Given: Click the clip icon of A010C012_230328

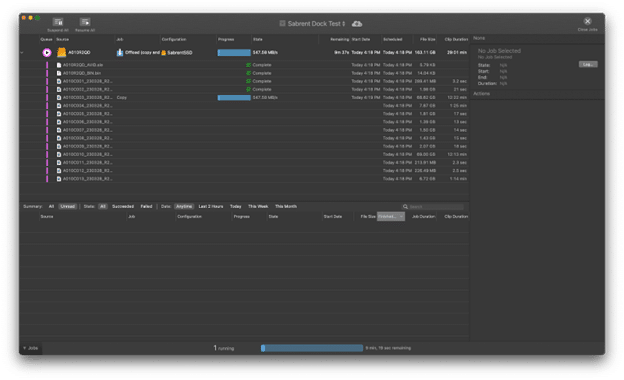Looking at the screenshot, I should [x=59, y=171].
